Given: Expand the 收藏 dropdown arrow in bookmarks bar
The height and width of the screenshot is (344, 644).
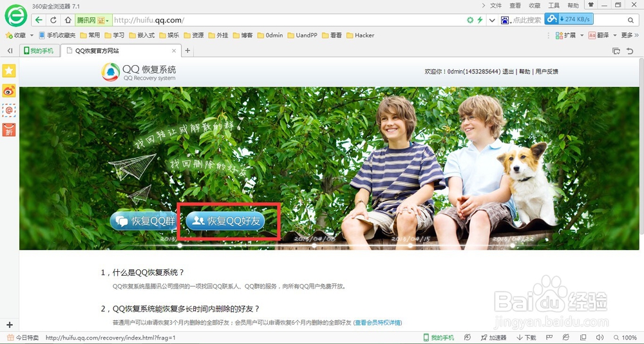Looking at the screenshot, I should (x=32, y=36).
